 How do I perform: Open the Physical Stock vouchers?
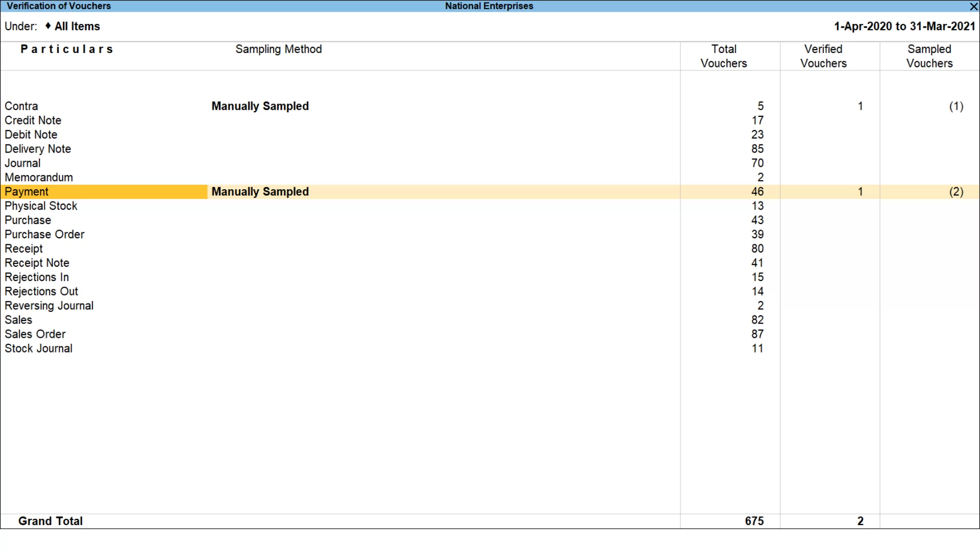[490, 206]
